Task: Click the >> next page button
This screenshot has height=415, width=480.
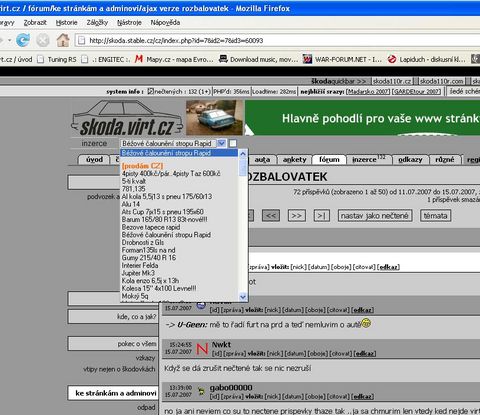Action: (x=297, y=216)
